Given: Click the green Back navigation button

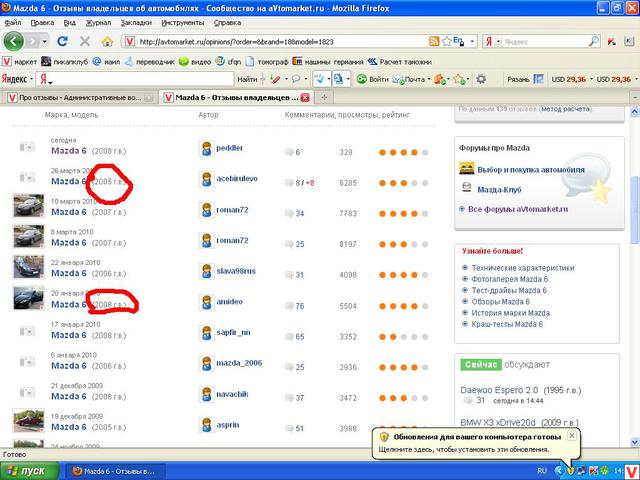Looking at the screenshot, I should [13, 41].
